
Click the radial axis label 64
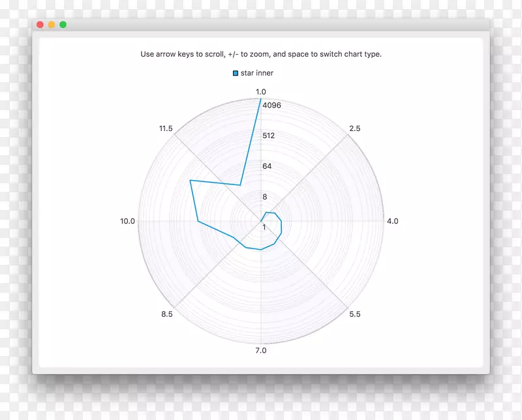click(x=267, y=166)
